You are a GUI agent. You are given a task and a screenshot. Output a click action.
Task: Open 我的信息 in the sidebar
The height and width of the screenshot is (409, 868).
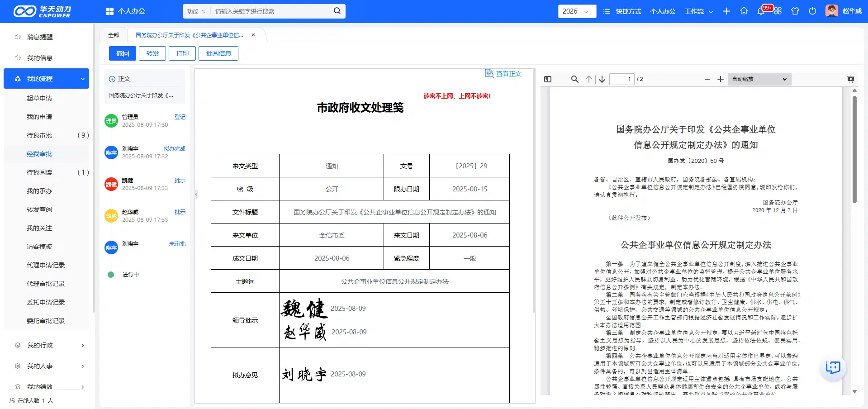[x=40, y=58]
